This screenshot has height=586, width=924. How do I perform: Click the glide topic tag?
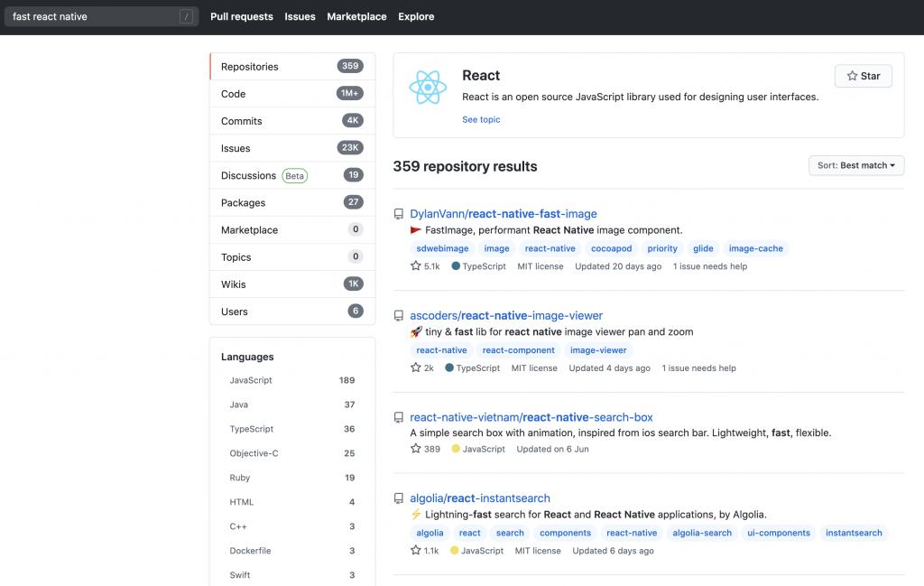[703, 248]
